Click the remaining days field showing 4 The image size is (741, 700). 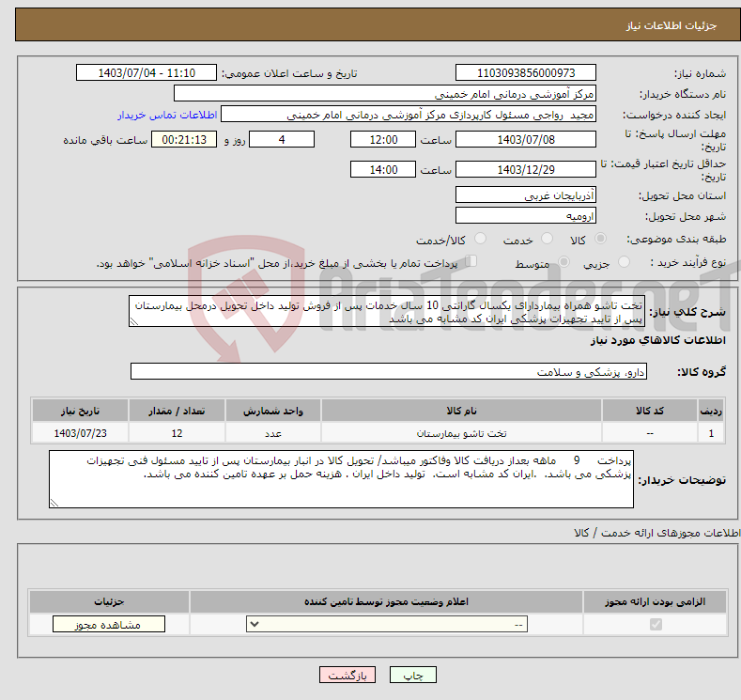(x=282, y=139)
